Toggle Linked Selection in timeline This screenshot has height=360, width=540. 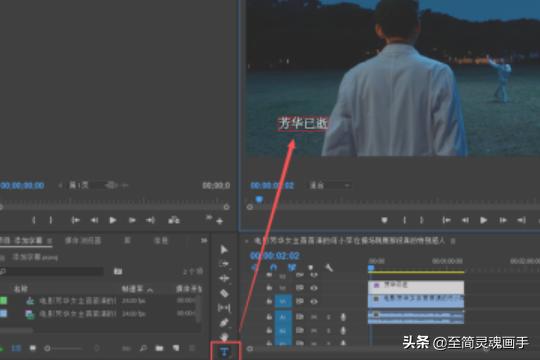(291, 267)
